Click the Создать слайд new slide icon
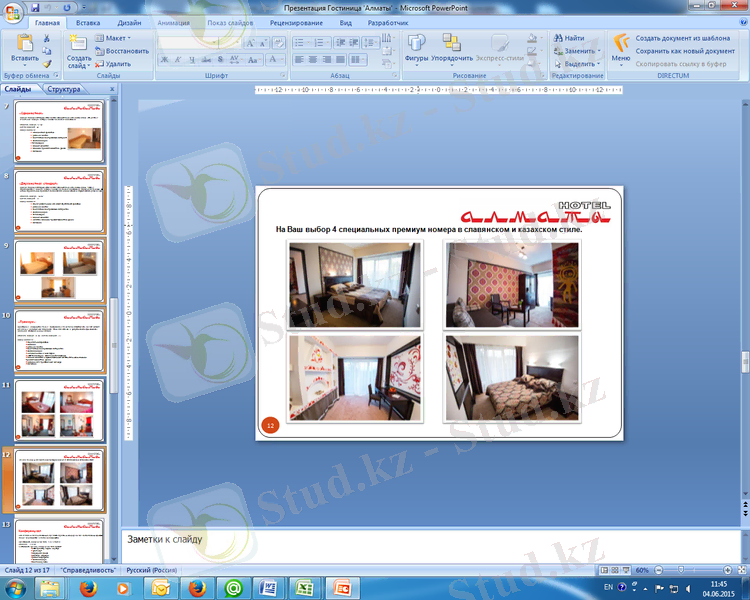This screenshot has height=600, width=750. pos(78,43)
